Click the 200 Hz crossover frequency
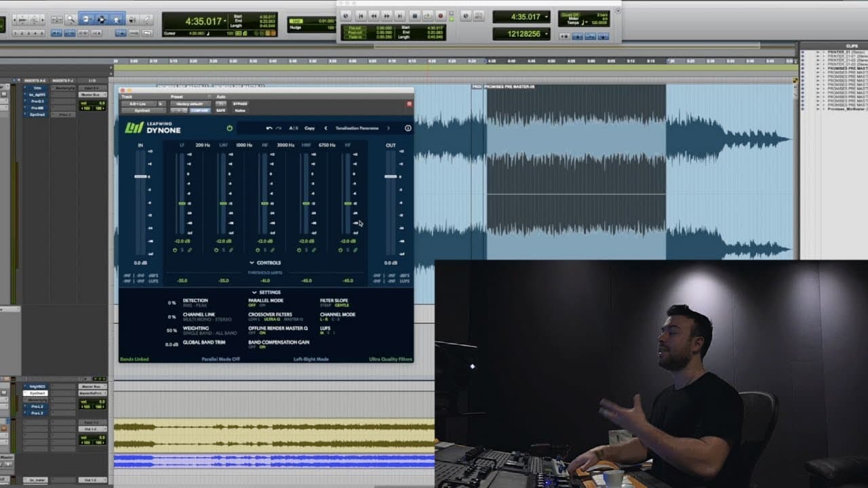This screenshot has width=868, height=488. pos(203,145)
